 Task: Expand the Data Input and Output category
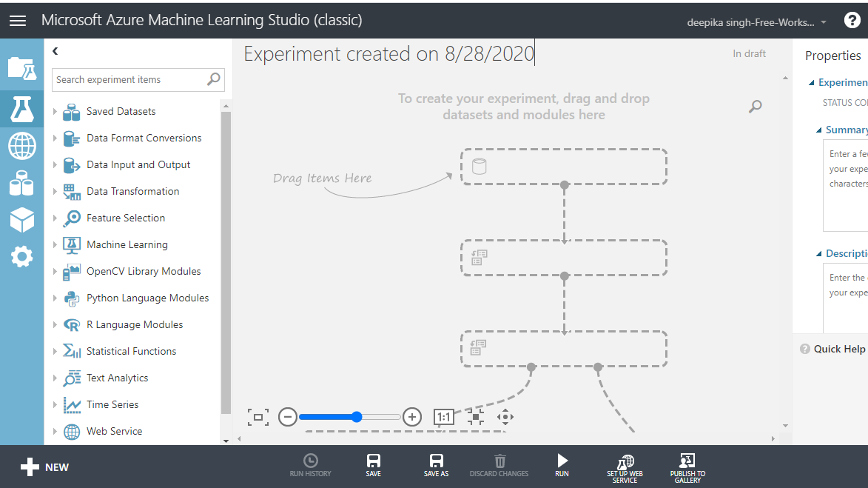click(x=55, y=164)
